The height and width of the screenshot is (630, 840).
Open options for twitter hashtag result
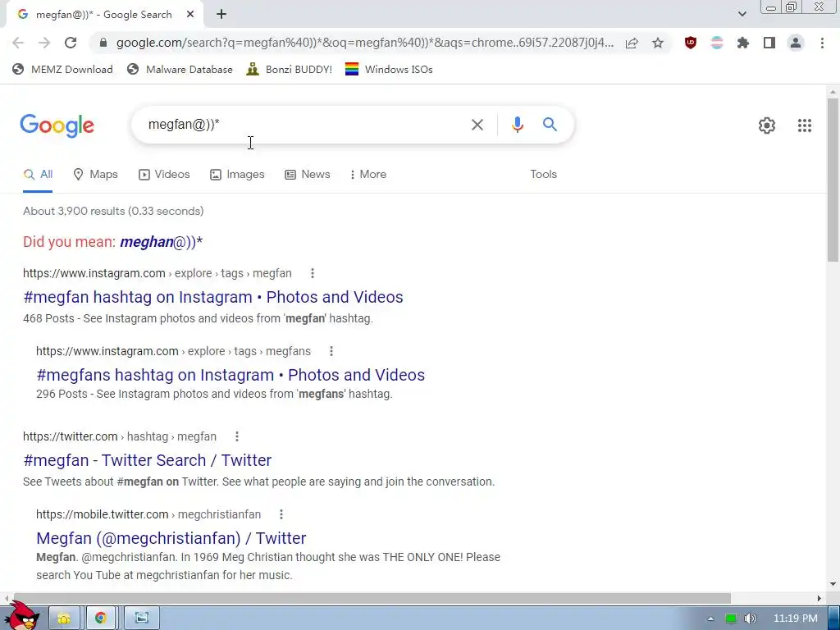(x=237, y=437)
